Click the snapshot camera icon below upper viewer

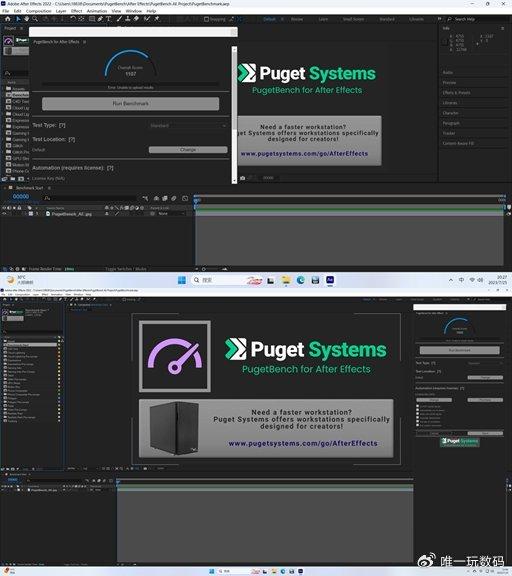click(243, 178)
